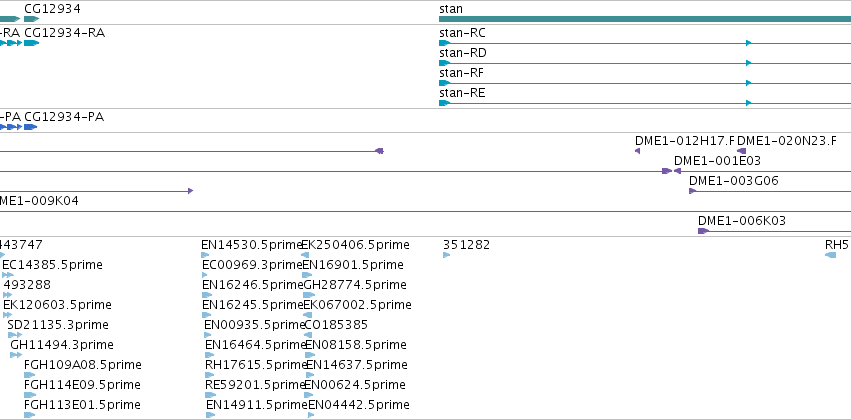This screenshot has width=851, height=420.
Task: Click the DME1-020N23.F clone arrow
Action: pos(741,151)
